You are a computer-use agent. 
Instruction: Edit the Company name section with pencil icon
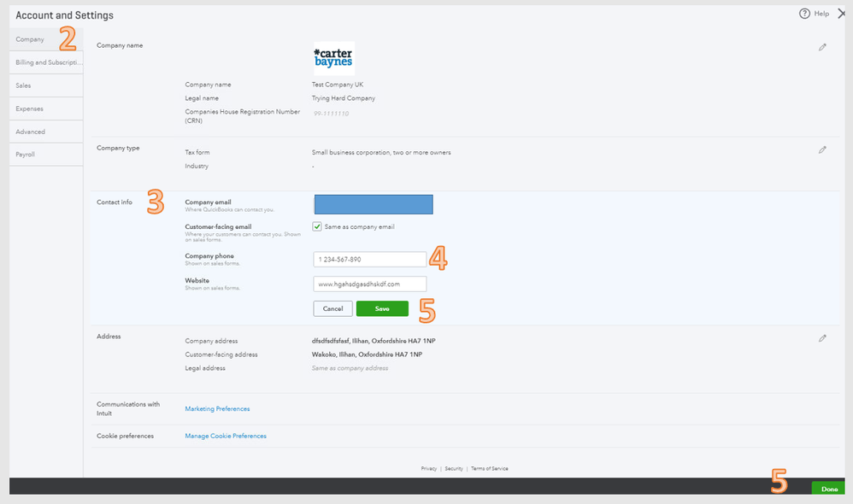[822, 47]
